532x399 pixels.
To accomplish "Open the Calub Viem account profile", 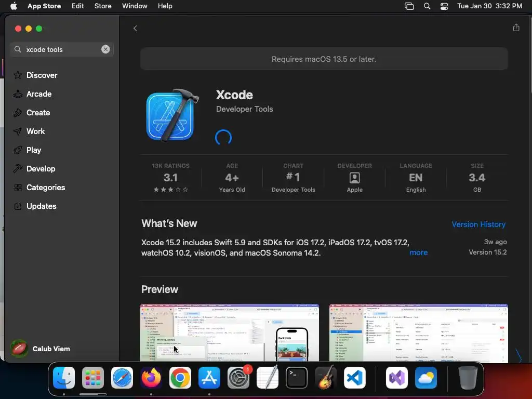I will pos(41,349).
